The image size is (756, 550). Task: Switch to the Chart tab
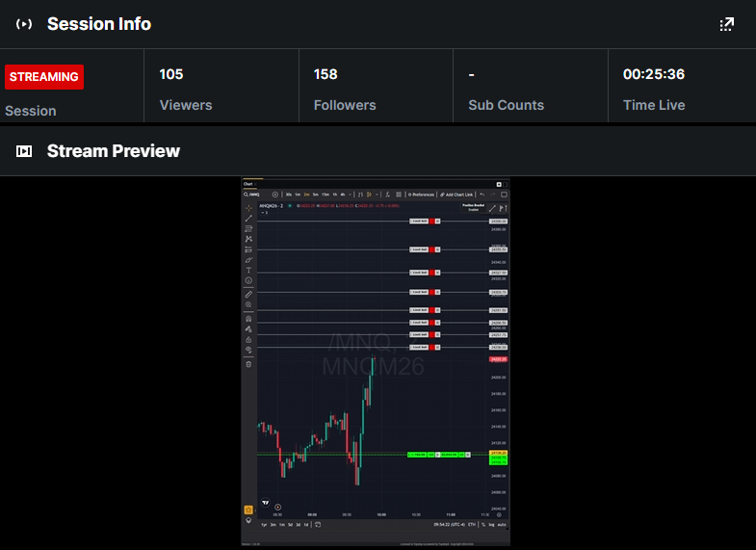click(248, 184)
